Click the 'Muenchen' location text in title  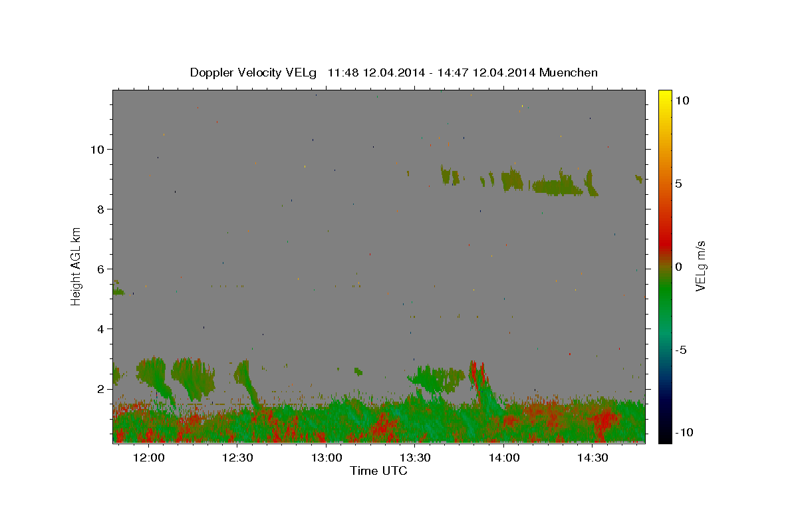pos(569,72)
